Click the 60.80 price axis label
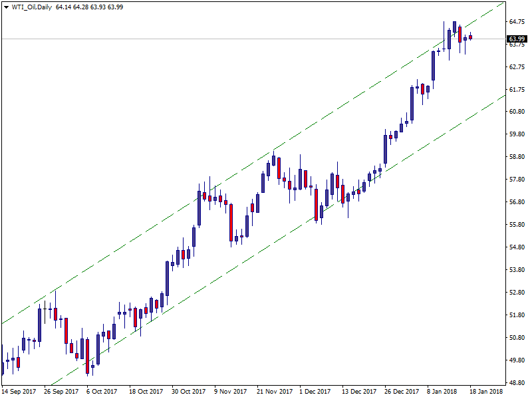 (517, 112)
